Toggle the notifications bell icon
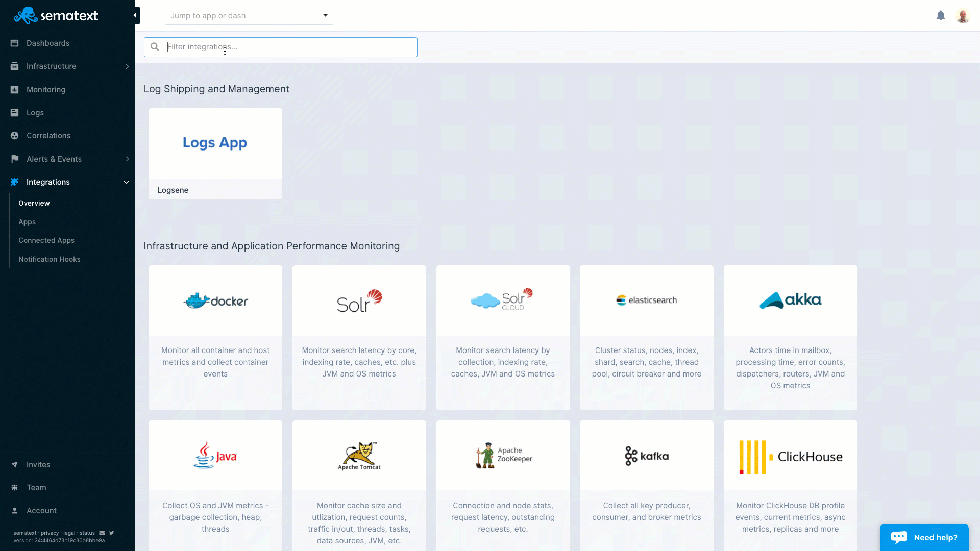Screen dimensions: 980x551 pos(941,15)
